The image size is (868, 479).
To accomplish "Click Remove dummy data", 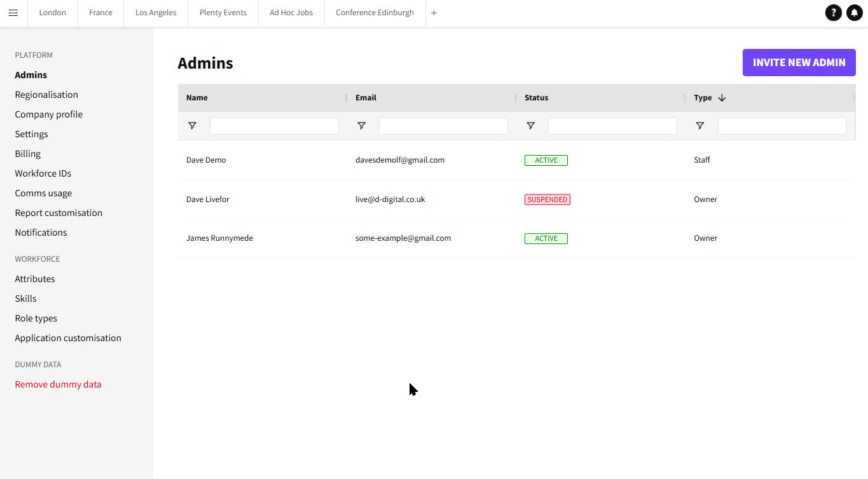I will (59, 384).
